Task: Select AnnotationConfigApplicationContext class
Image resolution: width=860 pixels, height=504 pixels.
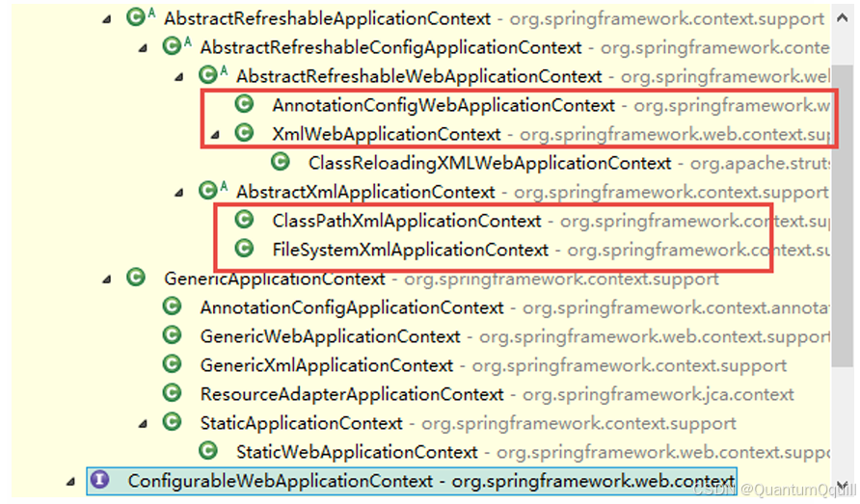Action: (352, 307)
